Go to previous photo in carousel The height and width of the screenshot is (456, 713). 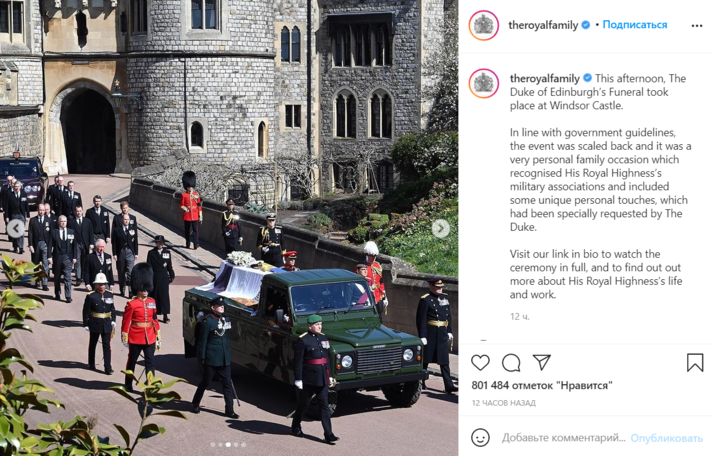click(15, 228)
